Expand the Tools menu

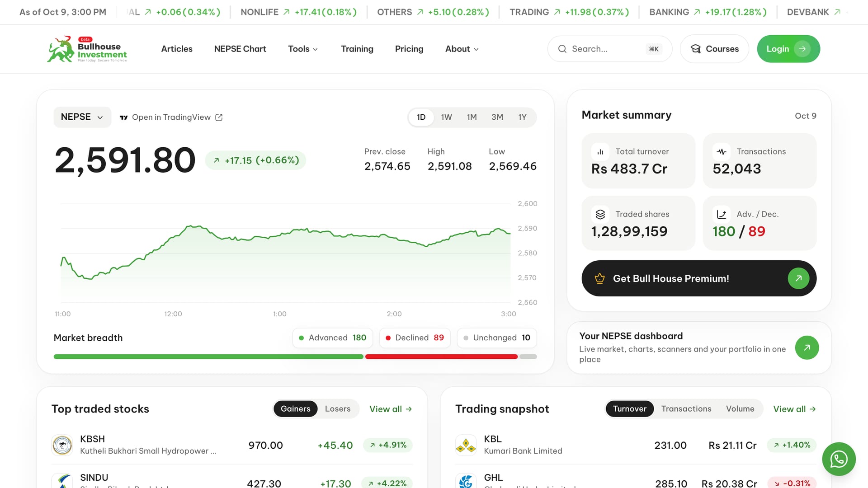click(x=303, y=49)
